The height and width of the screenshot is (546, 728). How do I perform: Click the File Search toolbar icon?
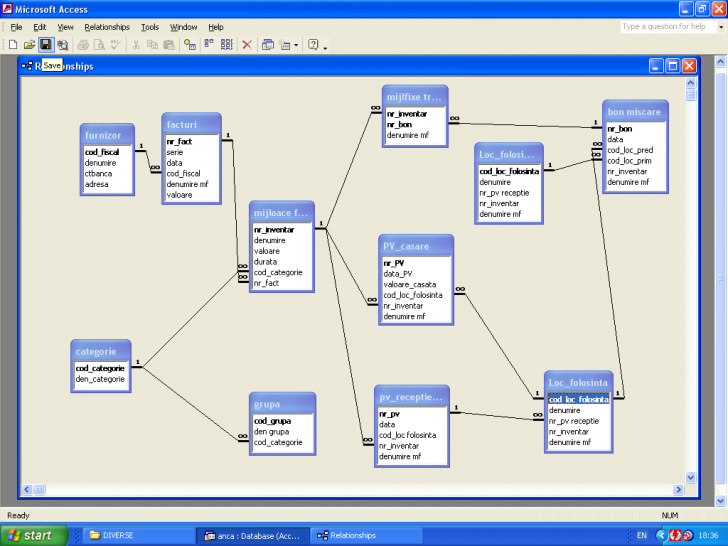pyautogui.click(x=62, y=45)
